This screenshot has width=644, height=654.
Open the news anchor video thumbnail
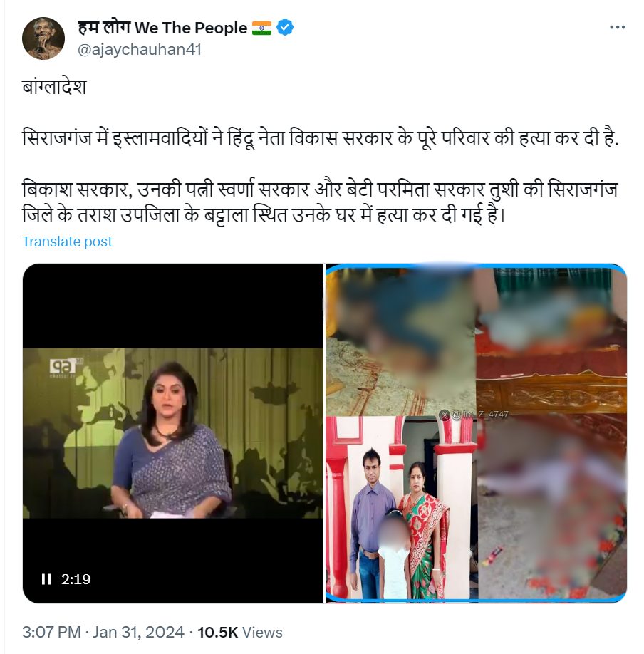pyautogui.click(x=173, y=433)
